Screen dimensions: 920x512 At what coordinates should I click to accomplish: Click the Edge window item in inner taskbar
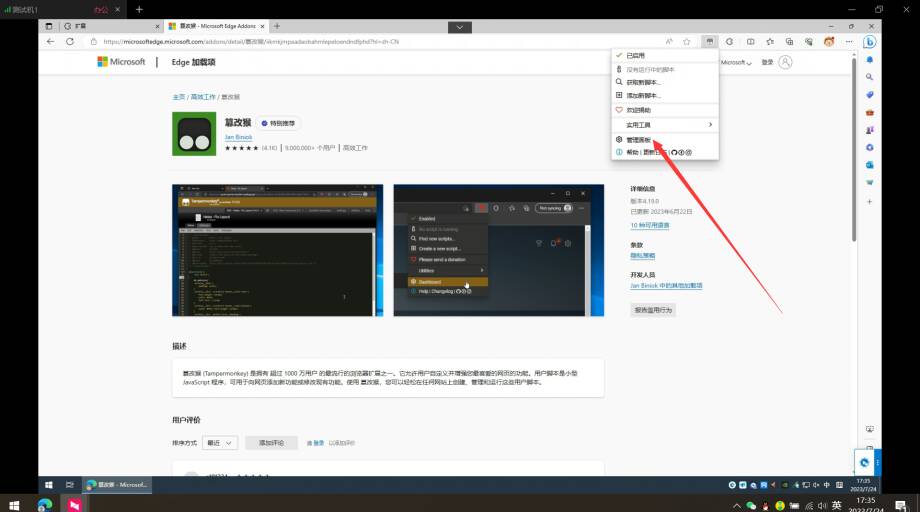[x=117, y=484]
